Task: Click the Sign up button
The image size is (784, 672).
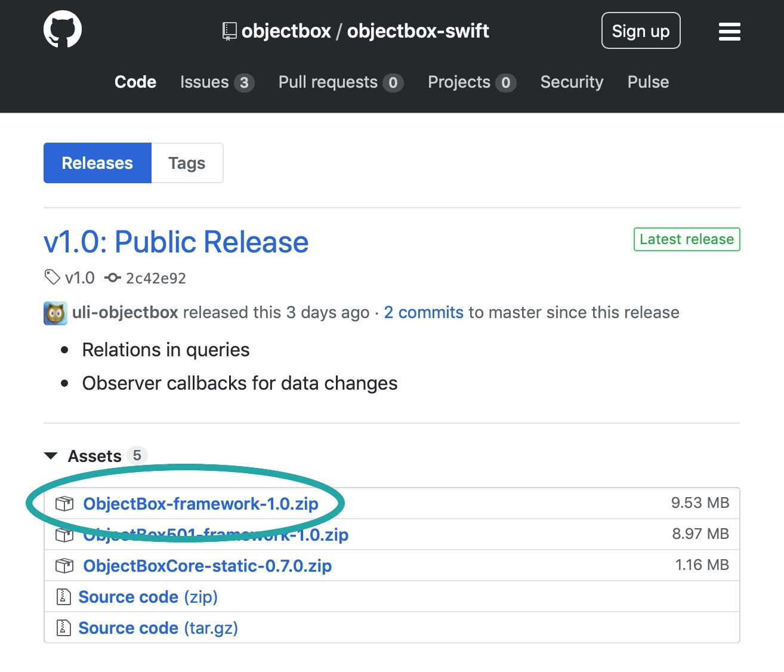Action: point(641,30)
